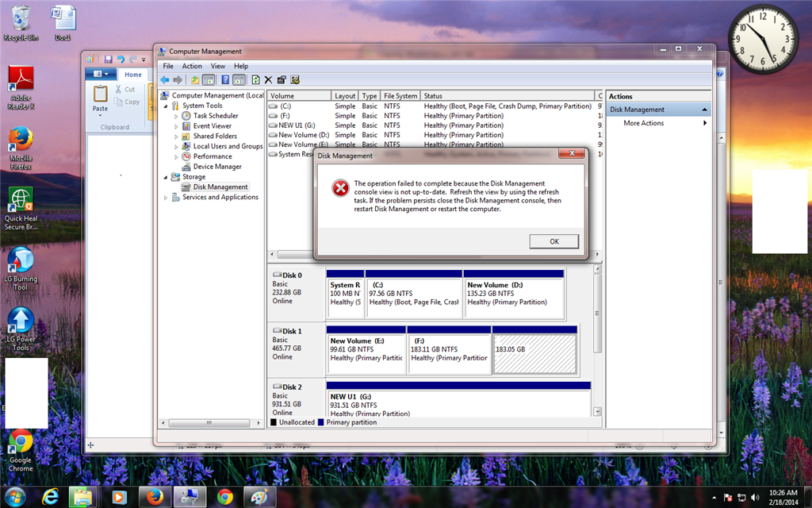Select Device Manager in the tree

coord(217,167)
